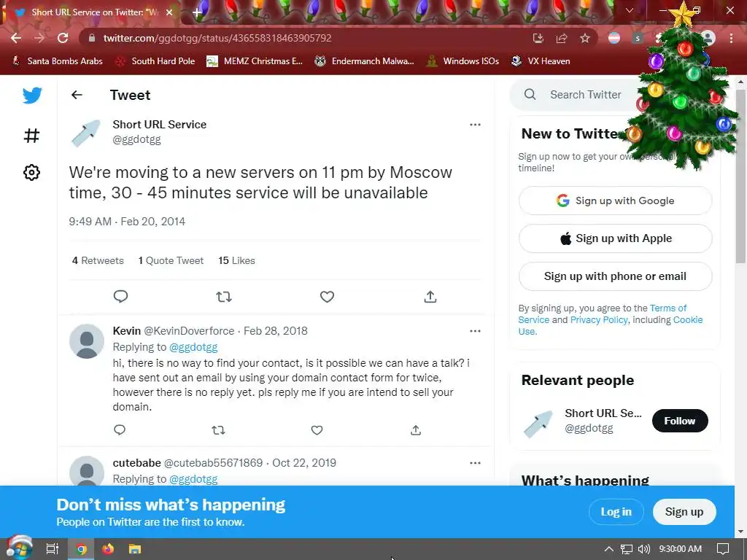
Task: View the 1 Quote Tweet list
Action: tap(171, 260)
